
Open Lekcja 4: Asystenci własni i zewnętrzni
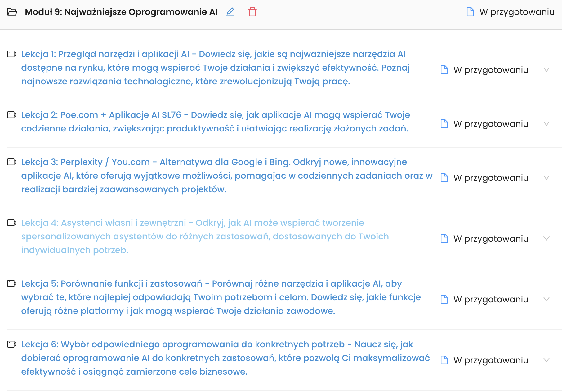coord(205,237)
